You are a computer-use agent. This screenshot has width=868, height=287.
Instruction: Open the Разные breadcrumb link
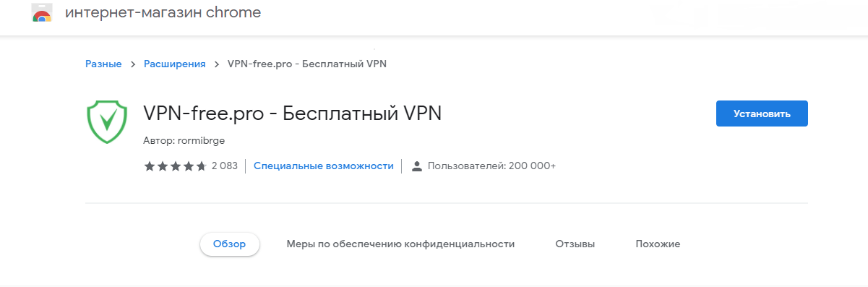[103, 64]
